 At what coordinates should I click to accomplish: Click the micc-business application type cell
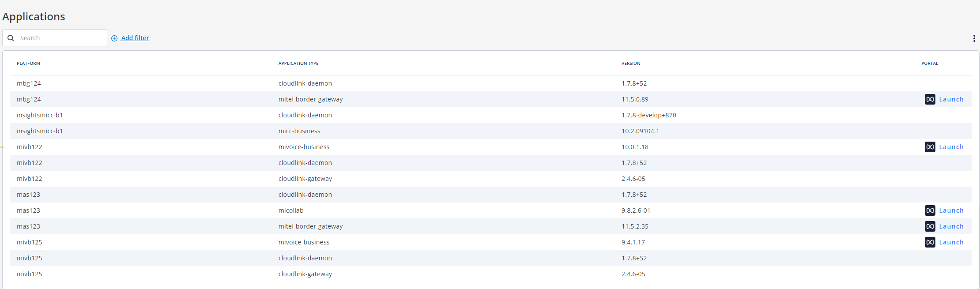[299, 131]
